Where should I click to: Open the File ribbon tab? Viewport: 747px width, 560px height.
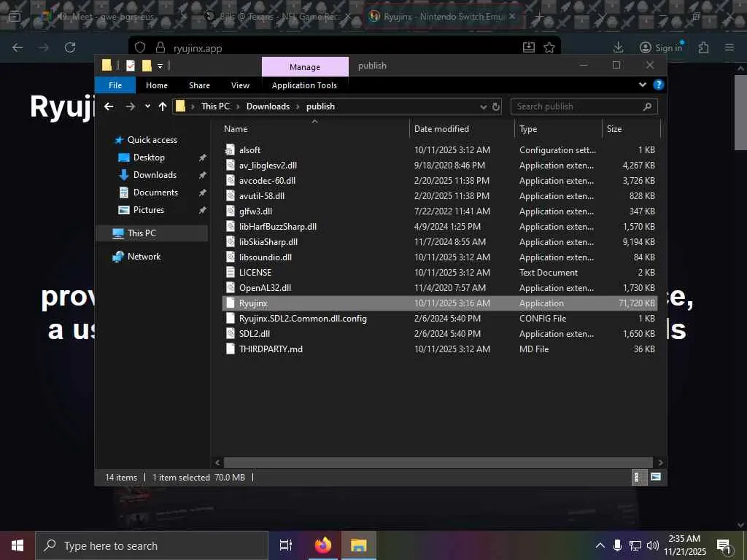[115, 85]
